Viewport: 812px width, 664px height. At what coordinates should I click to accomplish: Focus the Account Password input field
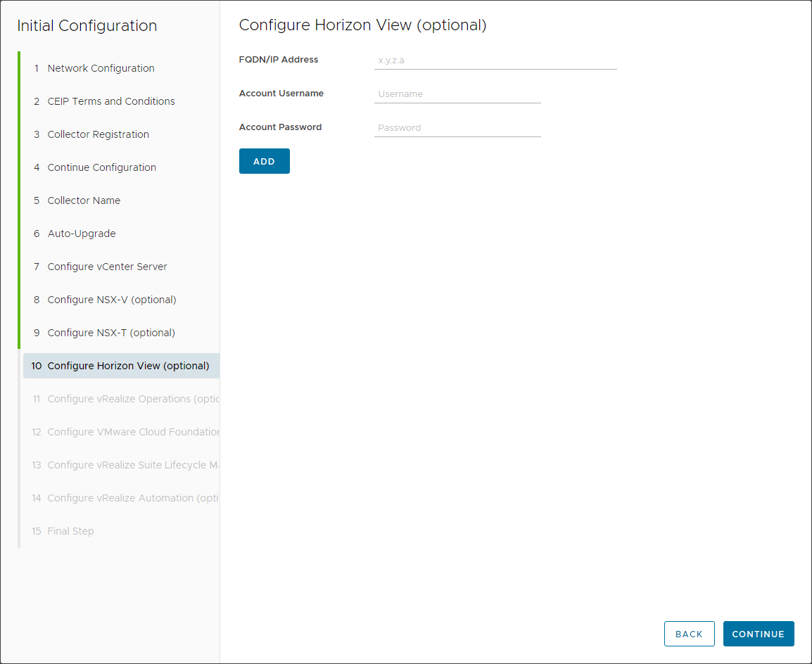pos(457,127)
